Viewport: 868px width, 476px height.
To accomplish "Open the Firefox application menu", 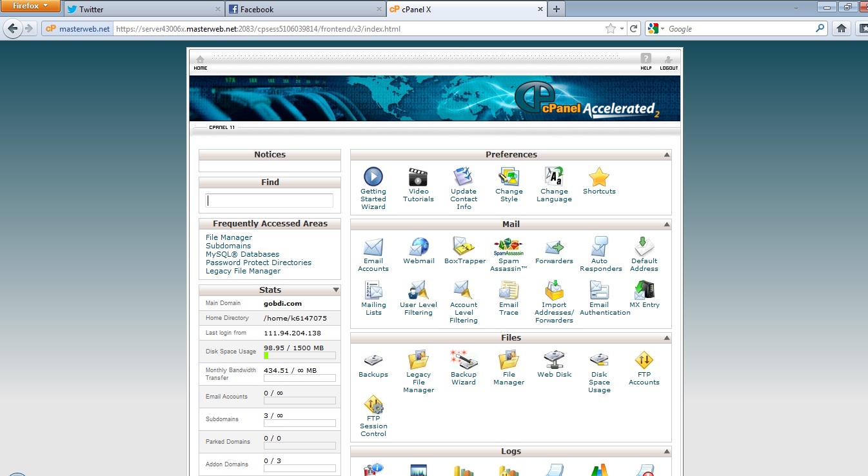I will point(31,6).
